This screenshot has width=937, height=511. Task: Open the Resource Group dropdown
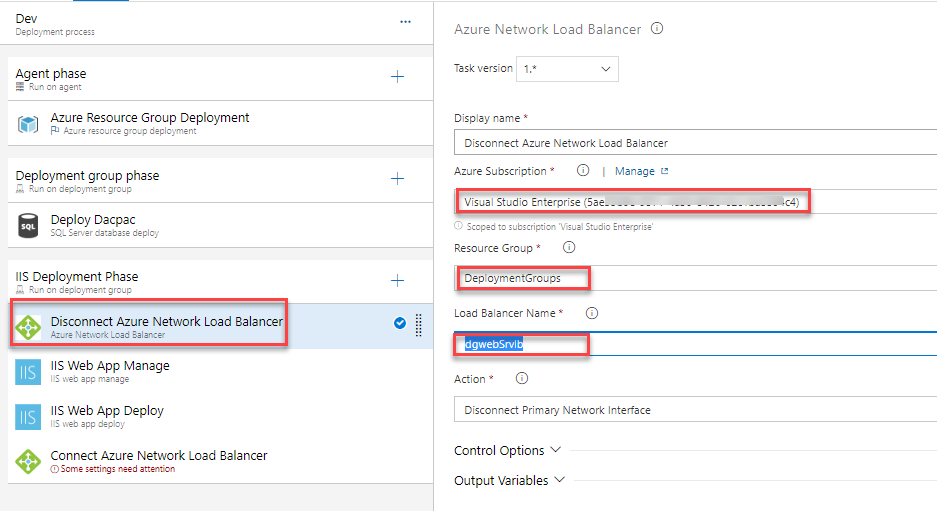(x=696, y=278)
